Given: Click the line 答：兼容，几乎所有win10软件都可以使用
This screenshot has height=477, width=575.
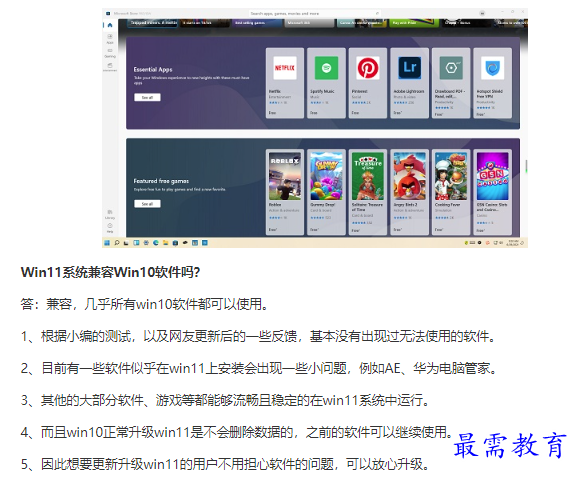Looking at the screenshot, I should pyautogui.click(x=144, y=304).
